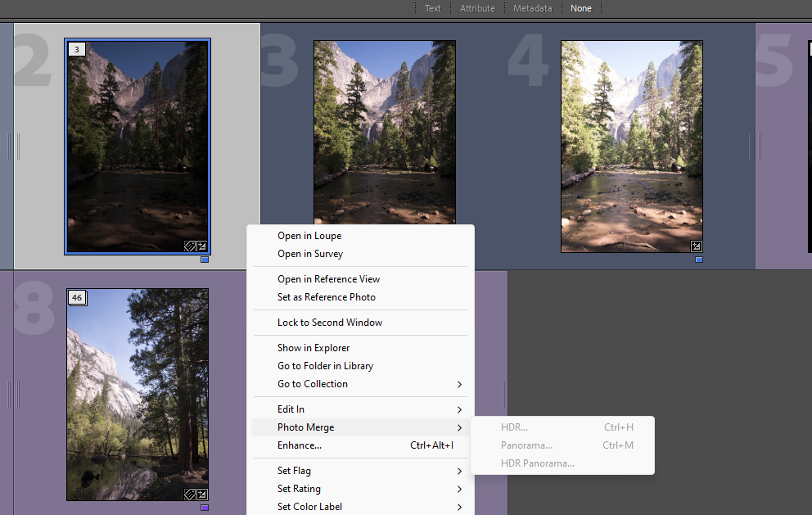Switch the library filter to Text
Image resolution: width=812 pixels, height=515 pixels.
click(432, 8)
